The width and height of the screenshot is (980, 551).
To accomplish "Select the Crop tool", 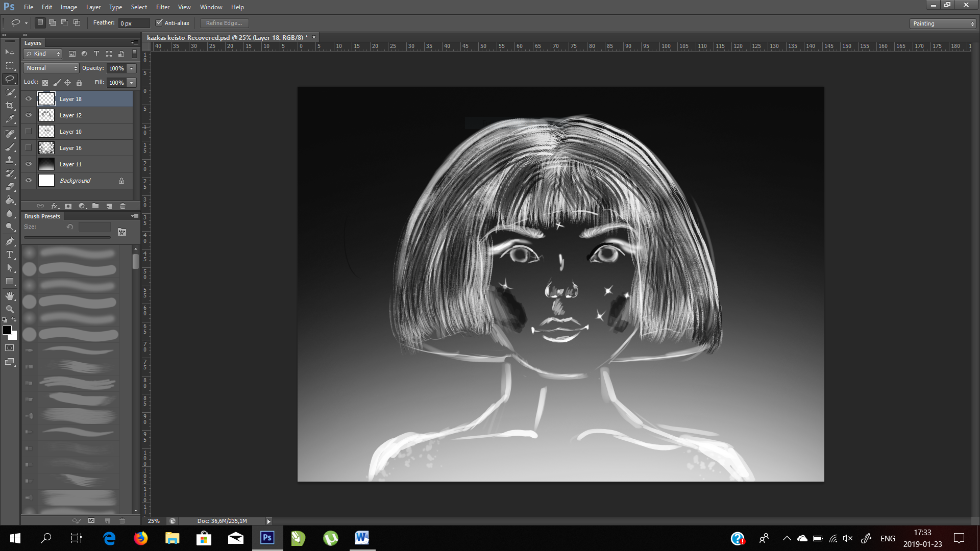I will point(10,106).
